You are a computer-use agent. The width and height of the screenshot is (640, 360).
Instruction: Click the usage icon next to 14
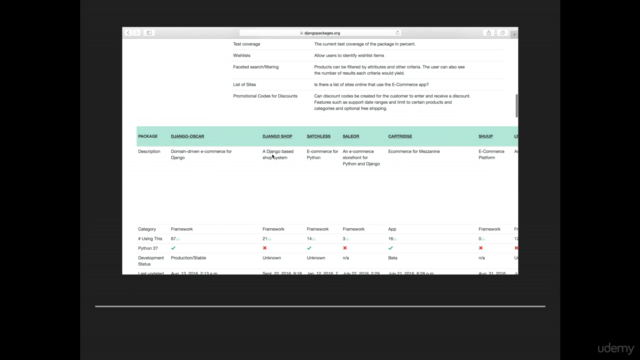pos(314,239)
